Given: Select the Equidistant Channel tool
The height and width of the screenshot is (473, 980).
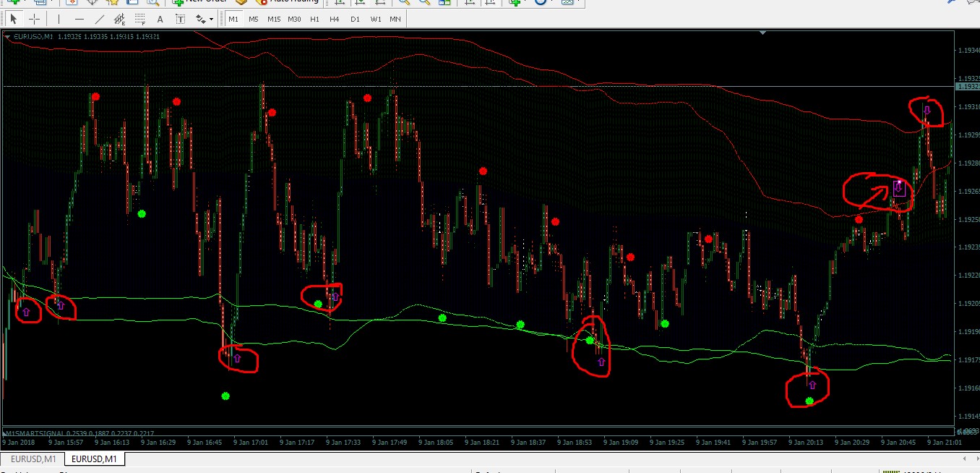Looking at the screenshot, I should point(119,19).
